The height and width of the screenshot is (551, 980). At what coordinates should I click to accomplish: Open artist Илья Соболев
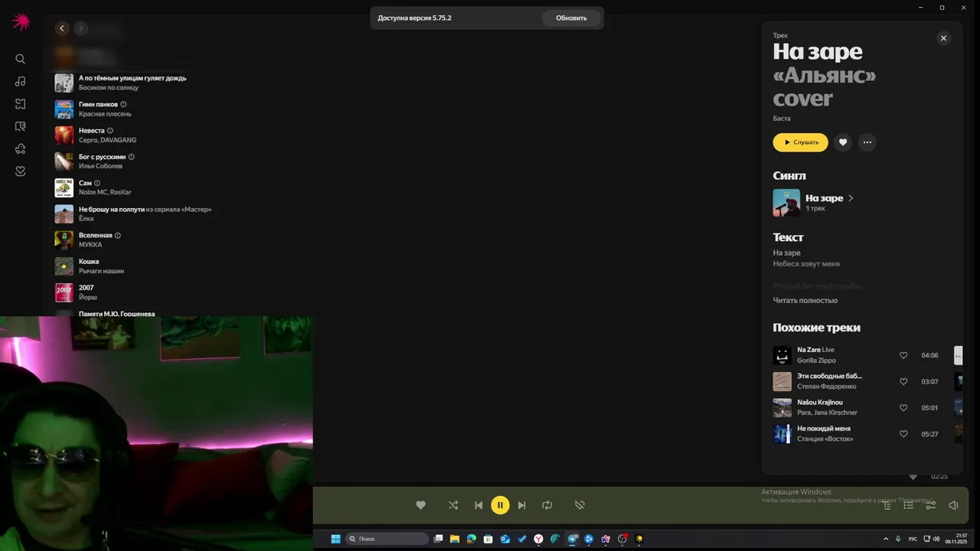coord(100,166)
